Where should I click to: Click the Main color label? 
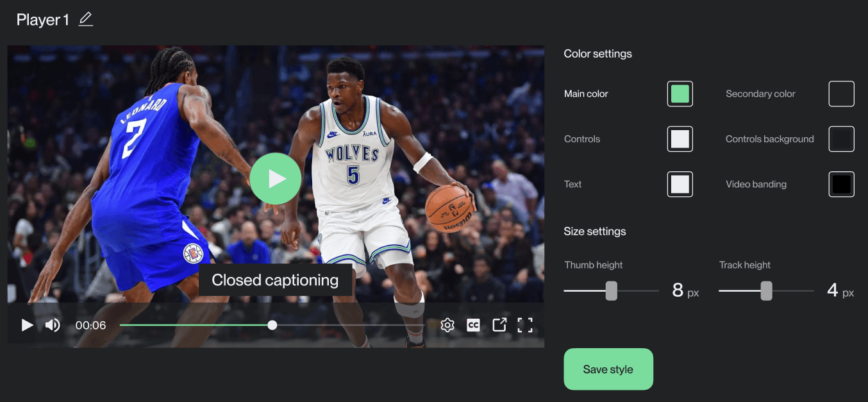pyautogui.click(x=586, y=94)
